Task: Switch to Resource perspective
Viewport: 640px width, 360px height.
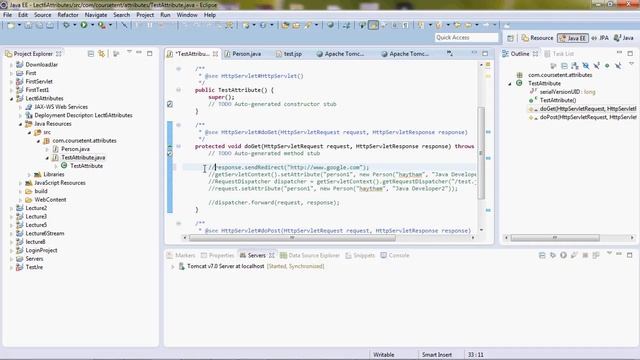Action: tap(538, 38)
